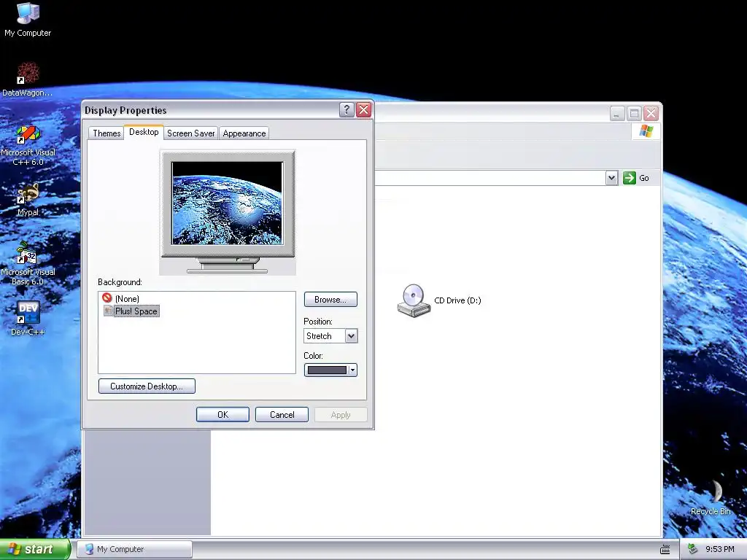
Task: Switch to the Themes tab
Action: 107,133
